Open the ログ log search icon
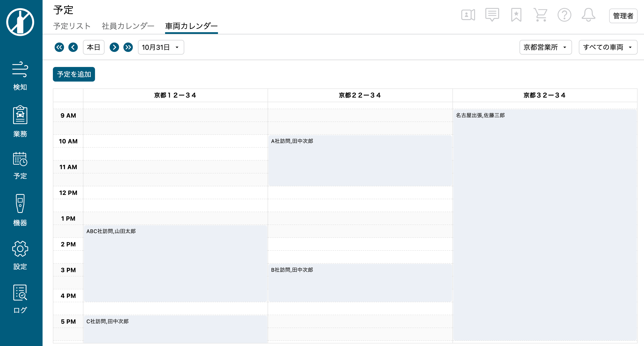 click(x=20, y=292)
